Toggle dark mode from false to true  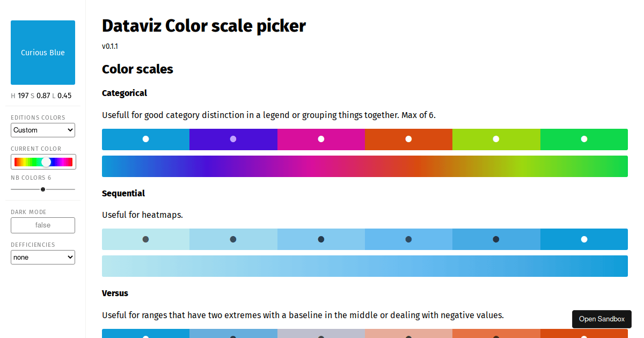pos(42,225)
